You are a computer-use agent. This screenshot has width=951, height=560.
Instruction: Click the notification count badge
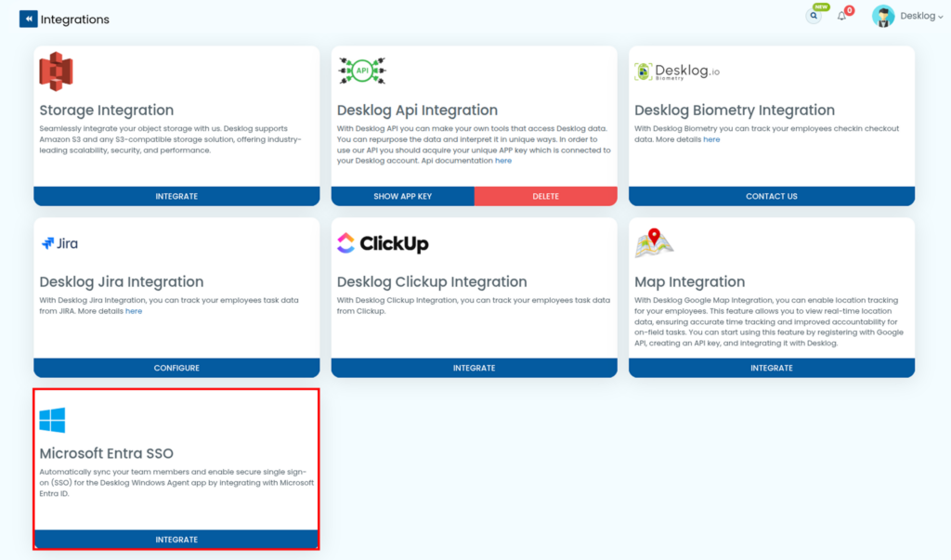point(850,10)
